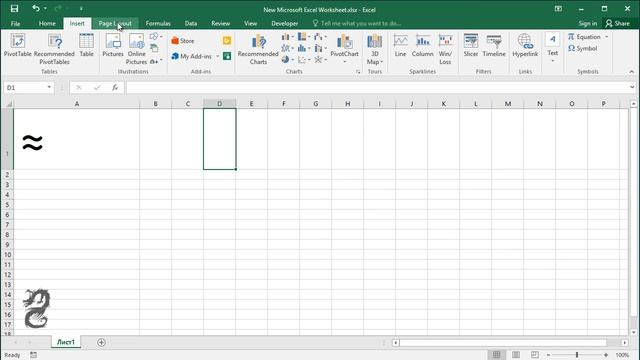Insert a waterfall or stock chart
This screenshot has width=640, height=360.
(x=320, y=37)
